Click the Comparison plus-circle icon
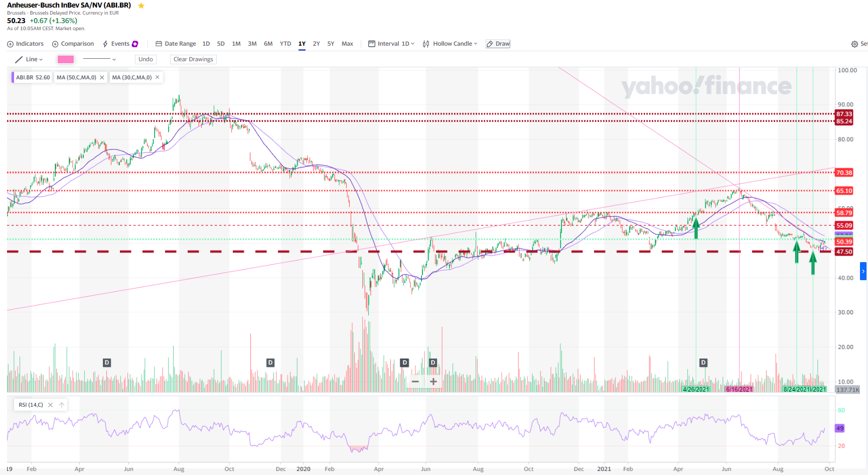Viewport: 868px width, 475px height. click(x=55, y=44)
